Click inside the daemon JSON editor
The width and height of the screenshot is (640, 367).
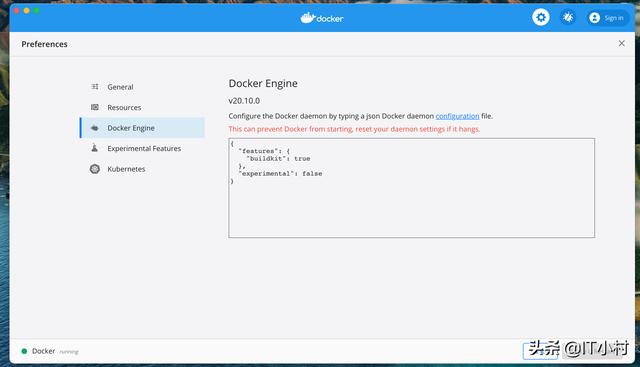[x=411, y=188]
